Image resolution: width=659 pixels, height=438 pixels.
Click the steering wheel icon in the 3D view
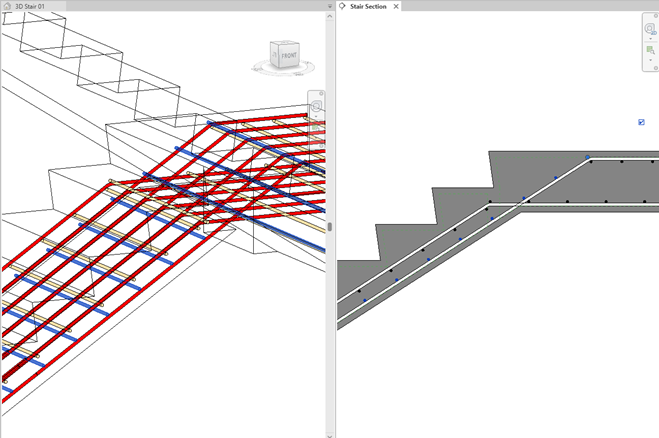316,106
